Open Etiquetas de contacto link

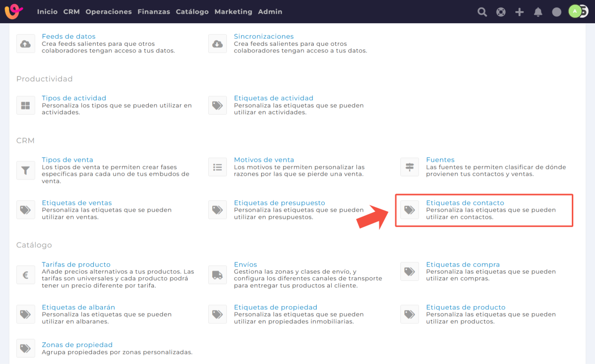[x=464, y=203]
